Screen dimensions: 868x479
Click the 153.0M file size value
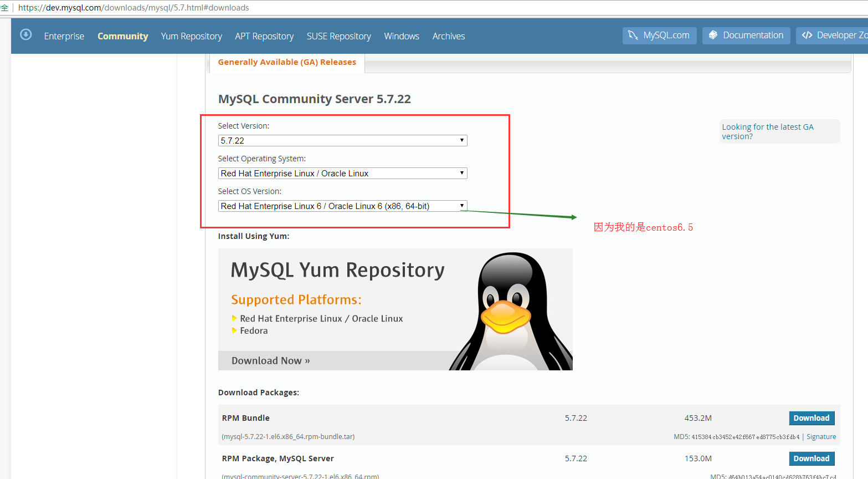pyautogui.click(x=698, y=458)
